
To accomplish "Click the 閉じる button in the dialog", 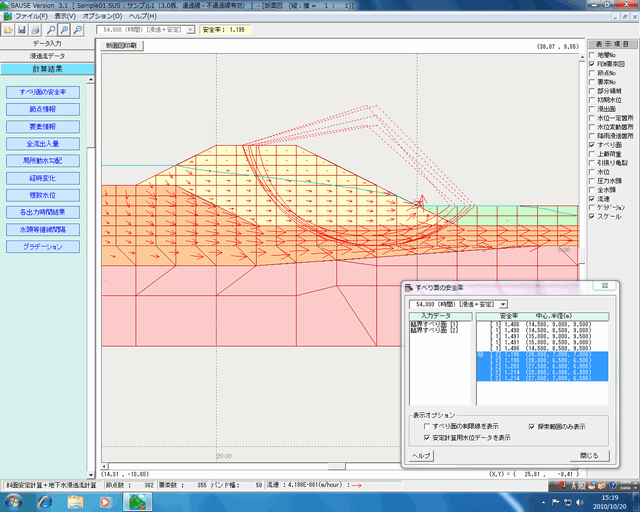I will (x=589, y=455).
